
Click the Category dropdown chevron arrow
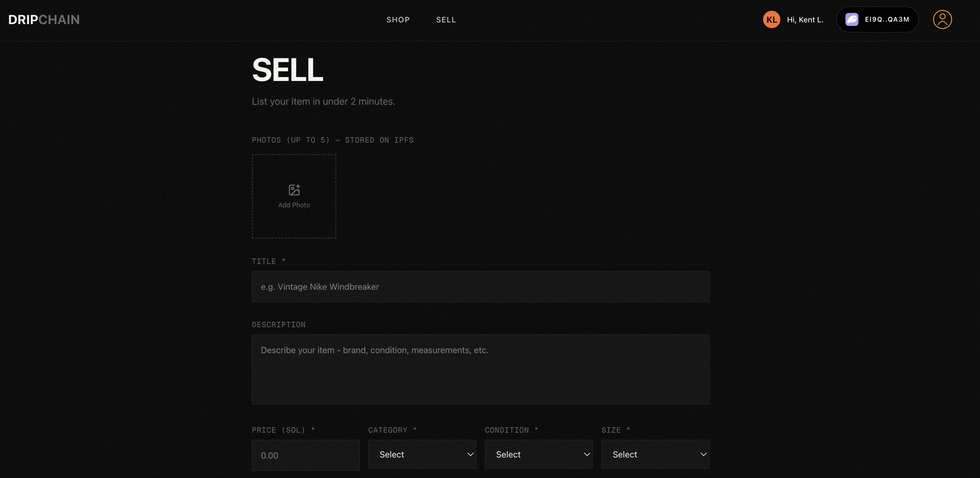[x=470, y=454]
